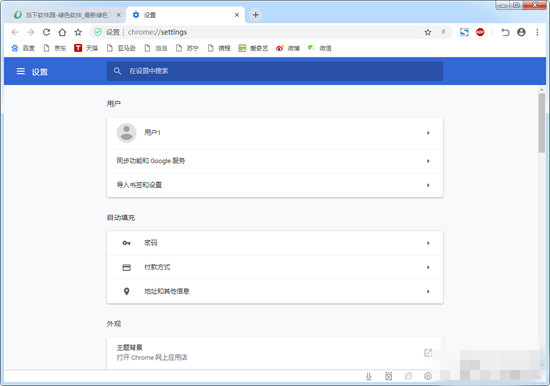Click the undo close-tab arrow icon

pyautogui.click(x=505, y=32)
